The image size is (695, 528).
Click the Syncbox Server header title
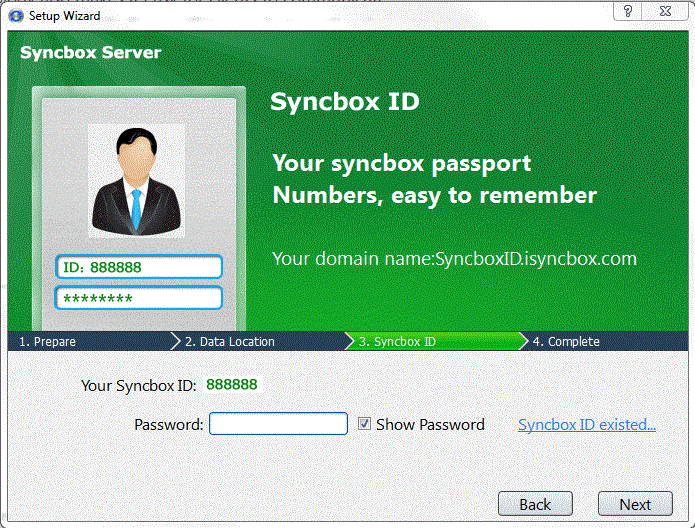coord(90,53)
